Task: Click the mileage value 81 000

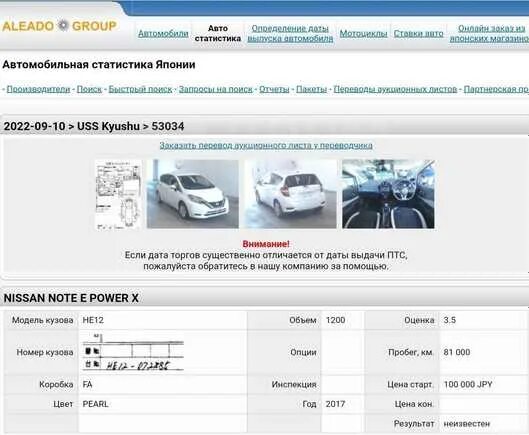Action: (457, 352)
